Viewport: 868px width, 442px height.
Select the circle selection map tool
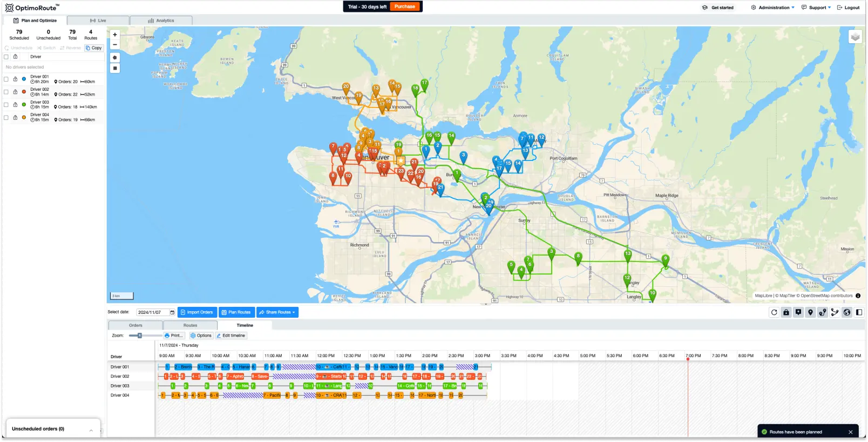tap(115, 57)
